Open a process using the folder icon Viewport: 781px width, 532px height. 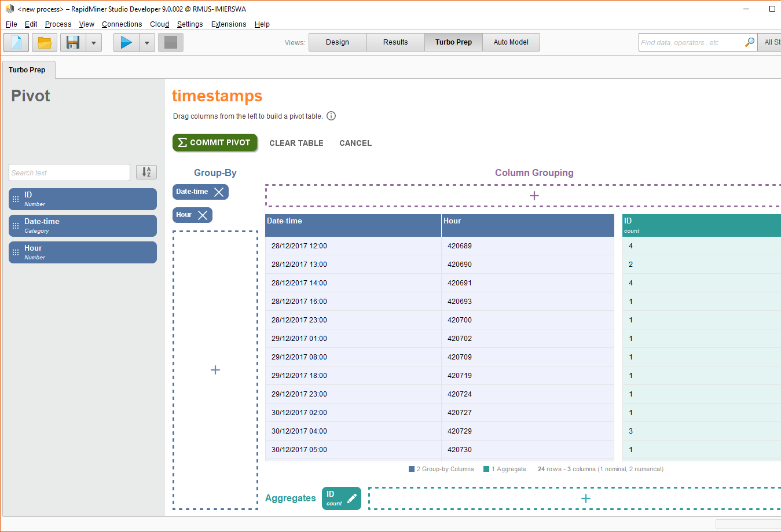45,42
